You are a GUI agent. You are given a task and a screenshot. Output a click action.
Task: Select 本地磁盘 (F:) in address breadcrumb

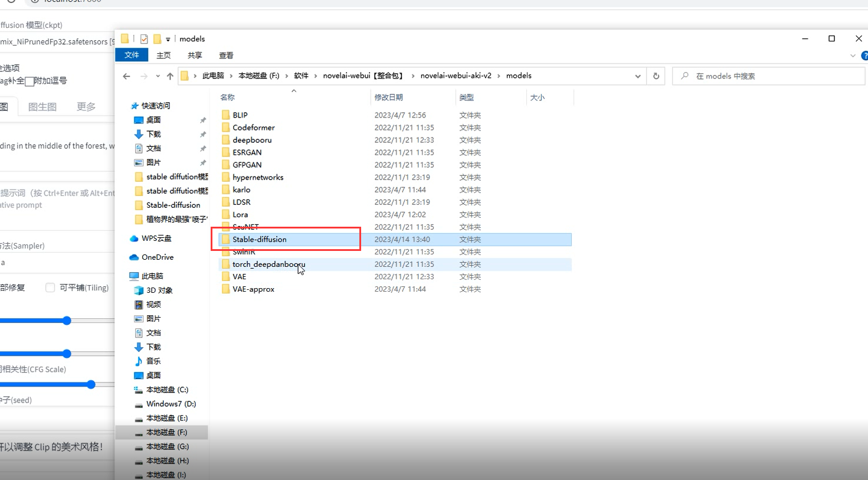click(x=259, y=76)
